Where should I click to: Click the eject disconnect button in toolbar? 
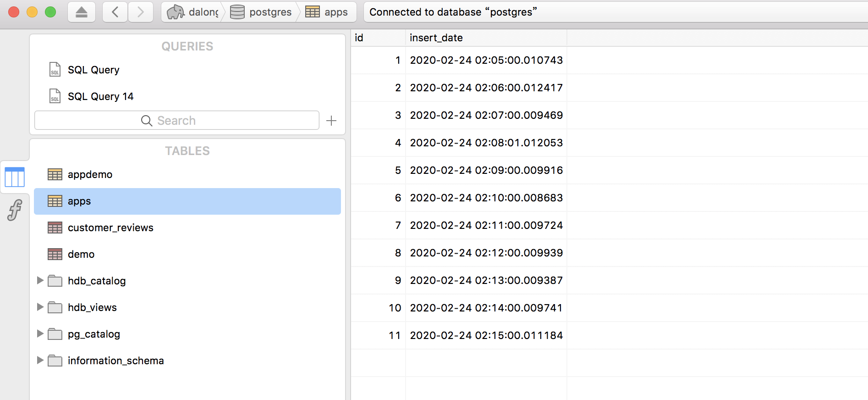coord(82,12)
